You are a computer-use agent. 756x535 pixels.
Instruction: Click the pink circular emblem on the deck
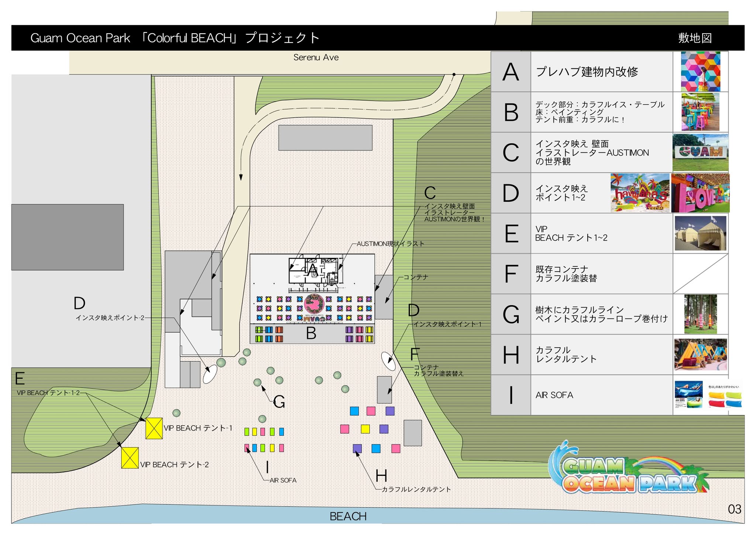click(314, 304)
